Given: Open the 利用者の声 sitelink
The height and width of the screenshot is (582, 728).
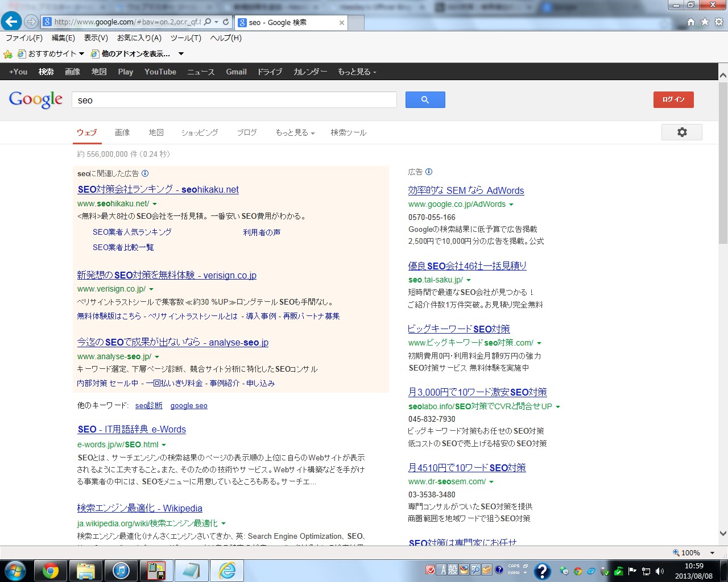Looking at the screenshot, I should click(262, 232).
